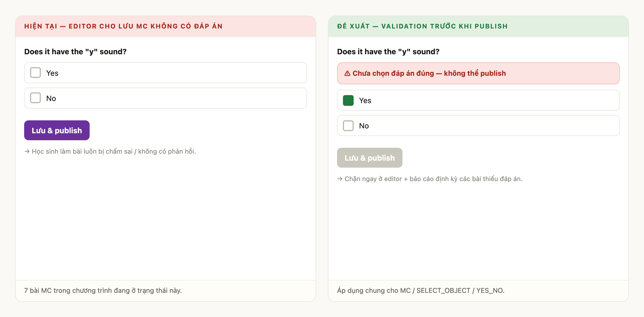This screenshot has width=644, height=317.
Task: Click the ĐỀ XUẤT panel header text
Action: click(422, 26)
